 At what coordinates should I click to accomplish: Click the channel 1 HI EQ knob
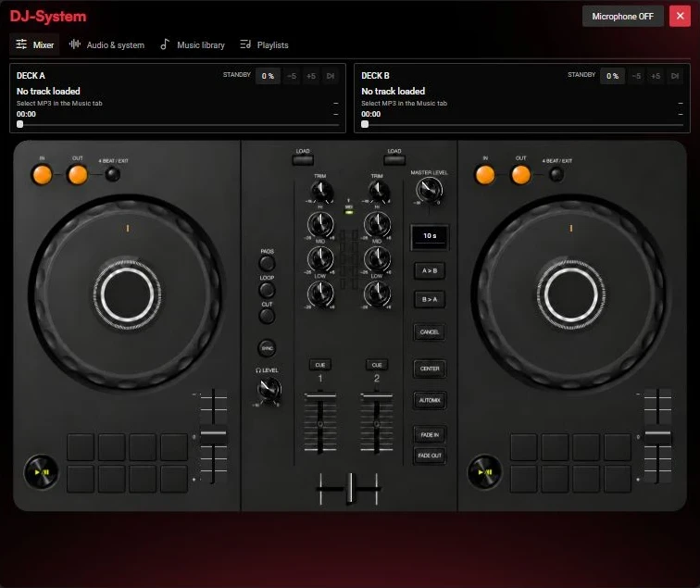coord(320,224)
